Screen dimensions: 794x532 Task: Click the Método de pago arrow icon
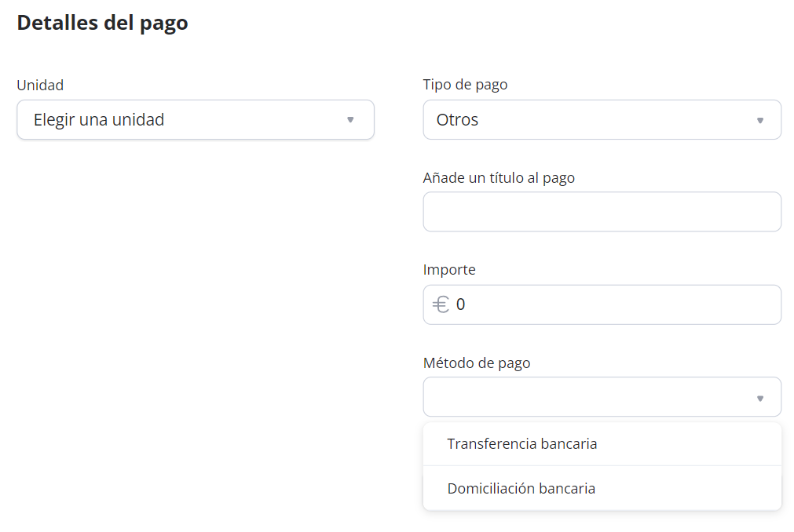point(759,399)
